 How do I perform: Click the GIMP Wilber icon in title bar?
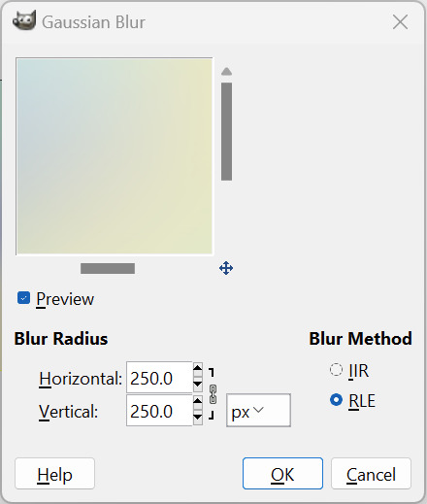pos(24,20)
